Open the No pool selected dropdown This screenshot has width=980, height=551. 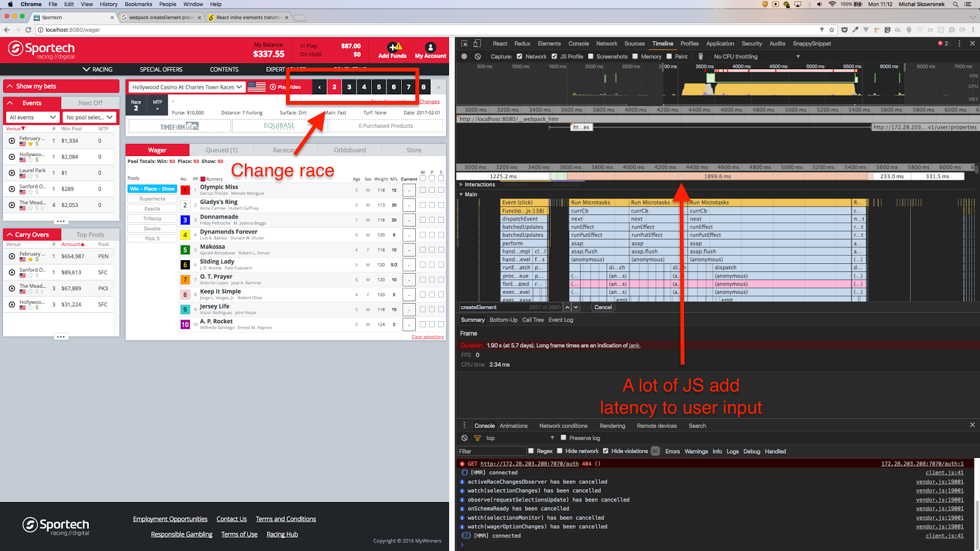click(x=90, y=117)
